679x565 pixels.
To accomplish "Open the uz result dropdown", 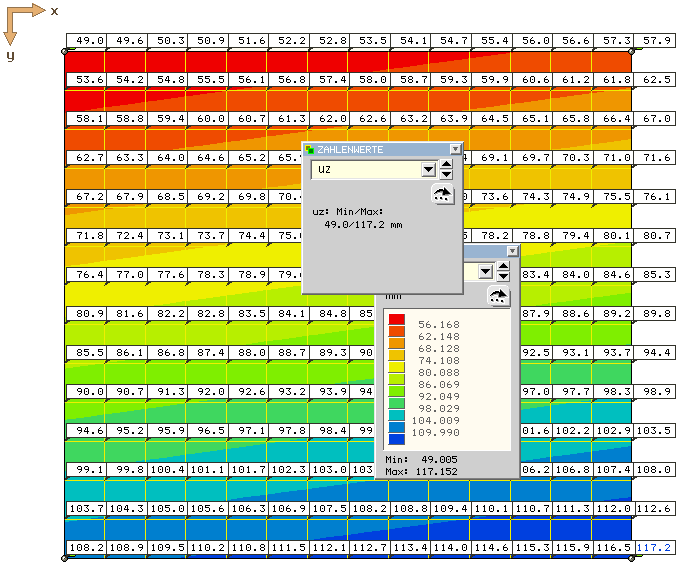I will 428,170.
